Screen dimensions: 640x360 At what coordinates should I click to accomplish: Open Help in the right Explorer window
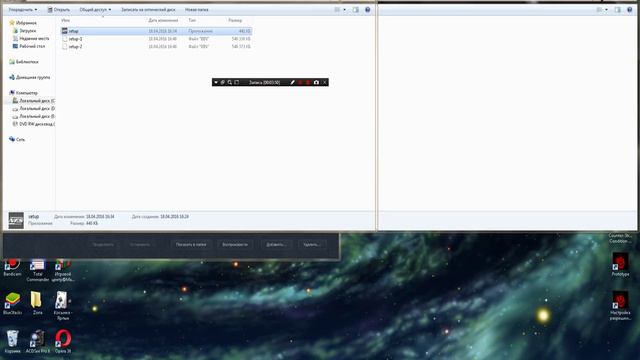(629, 9)
